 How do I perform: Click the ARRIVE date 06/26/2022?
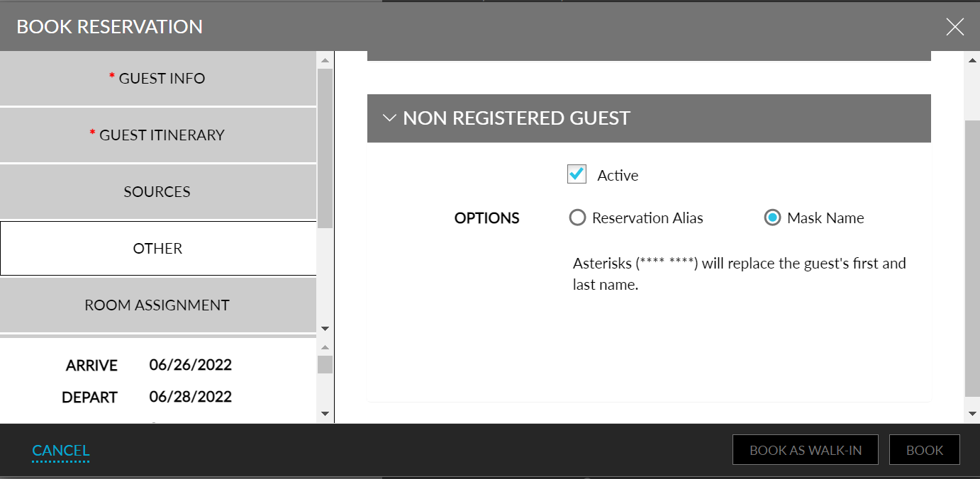[190, 365]
